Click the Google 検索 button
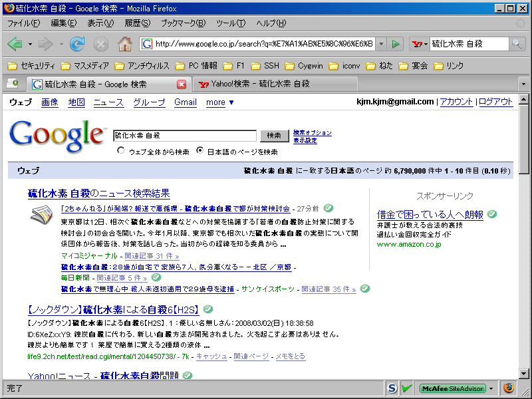The width and height of the screenshot is (532, 399). 274,136
